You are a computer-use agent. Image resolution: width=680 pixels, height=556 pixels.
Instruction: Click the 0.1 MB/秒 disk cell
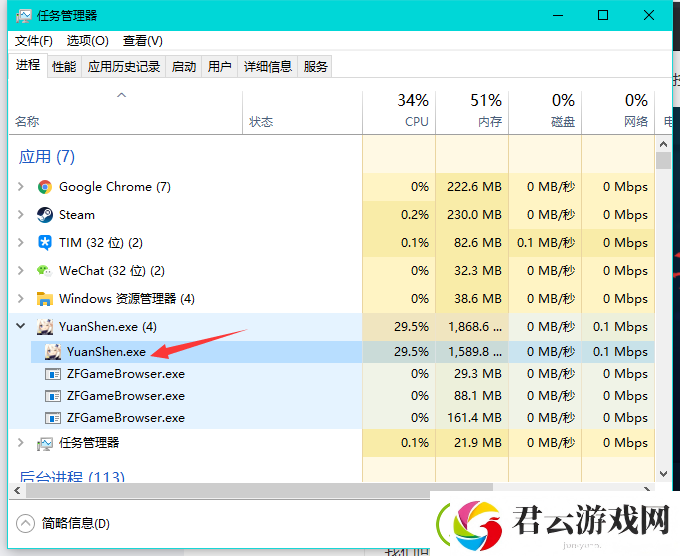pos(546,243)
